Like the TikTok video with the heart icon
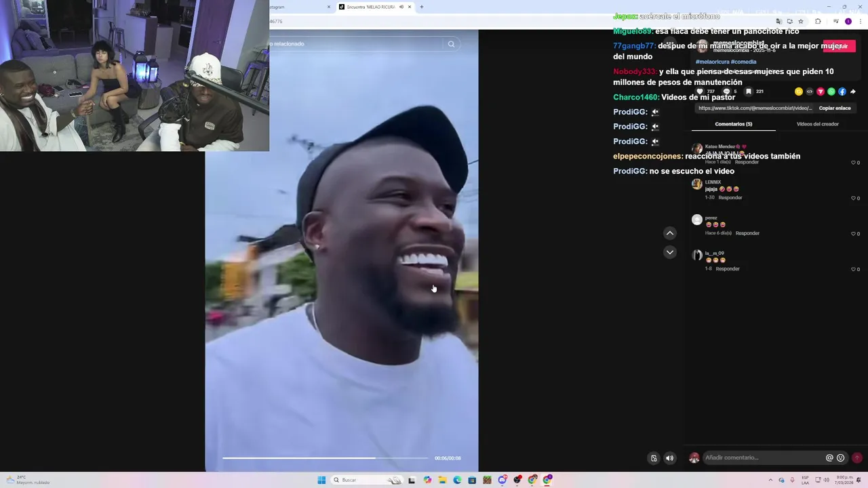868x488 pixels. pos(700,91)
